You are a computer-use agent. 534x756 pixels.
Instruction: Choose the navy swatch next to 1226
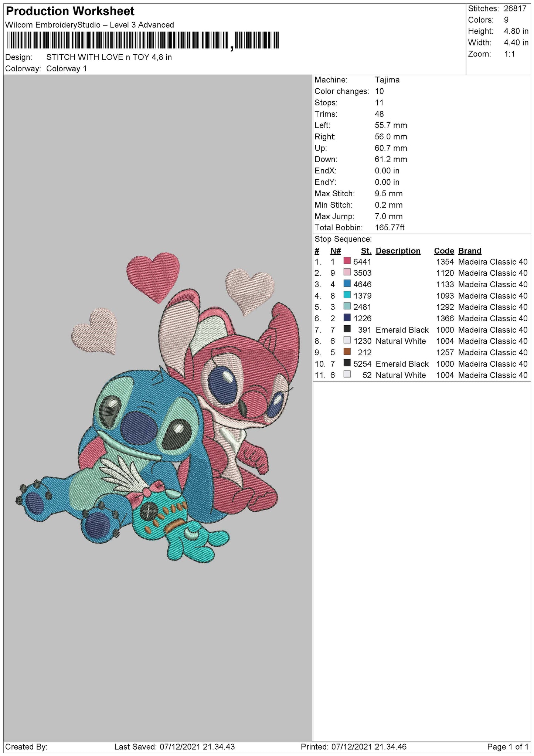pos(347,318)
